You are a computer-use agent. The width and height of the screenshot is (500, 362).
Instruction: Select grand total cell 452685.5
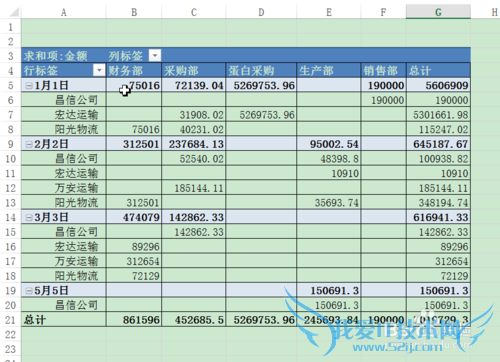pyautogui.click(x=194, y=320)
